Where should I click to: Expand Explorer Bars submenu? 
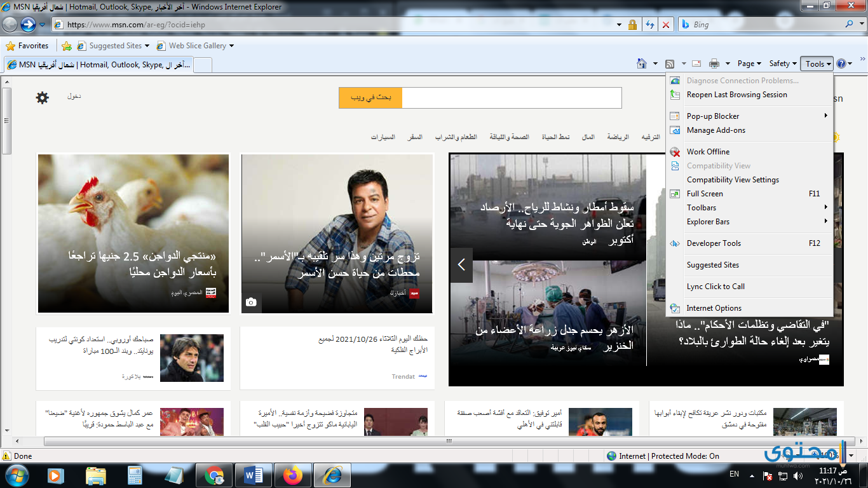pos(750,222)
